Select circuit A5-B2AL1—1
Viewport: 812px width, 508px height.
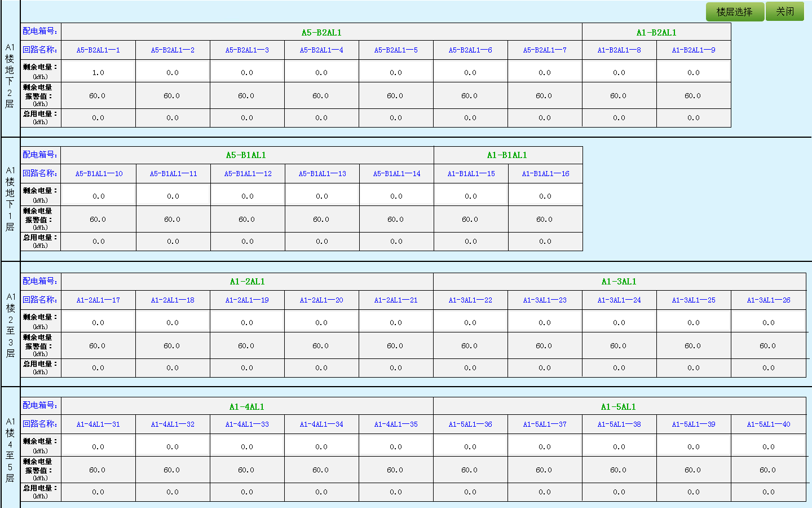pos(98,50)
